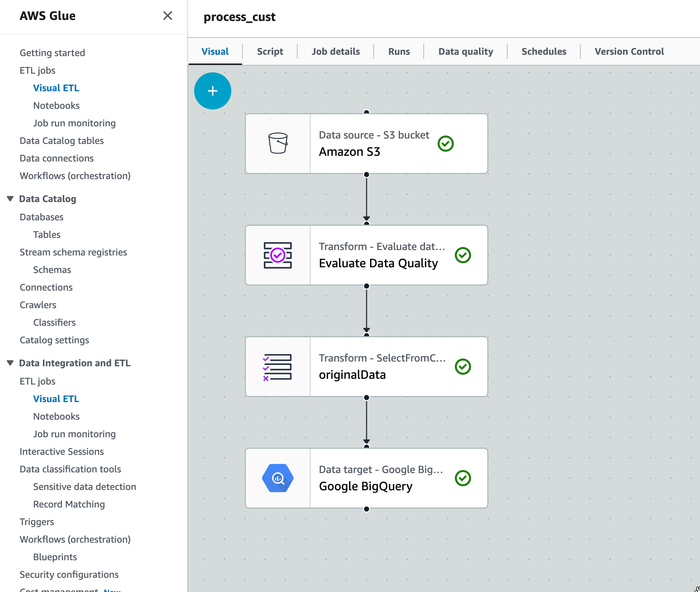The image size is (700, 592).
Task: Open Security configurations link
Action: point(69,574)
